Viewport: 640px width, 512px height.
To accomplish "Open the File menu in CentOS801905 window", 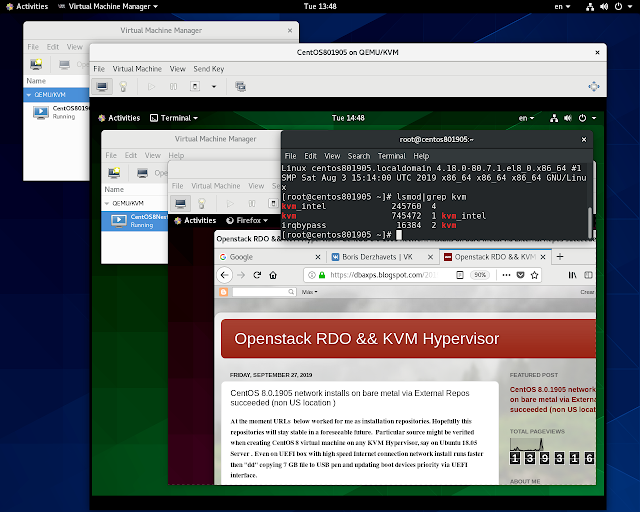I will tap(99, 69).
